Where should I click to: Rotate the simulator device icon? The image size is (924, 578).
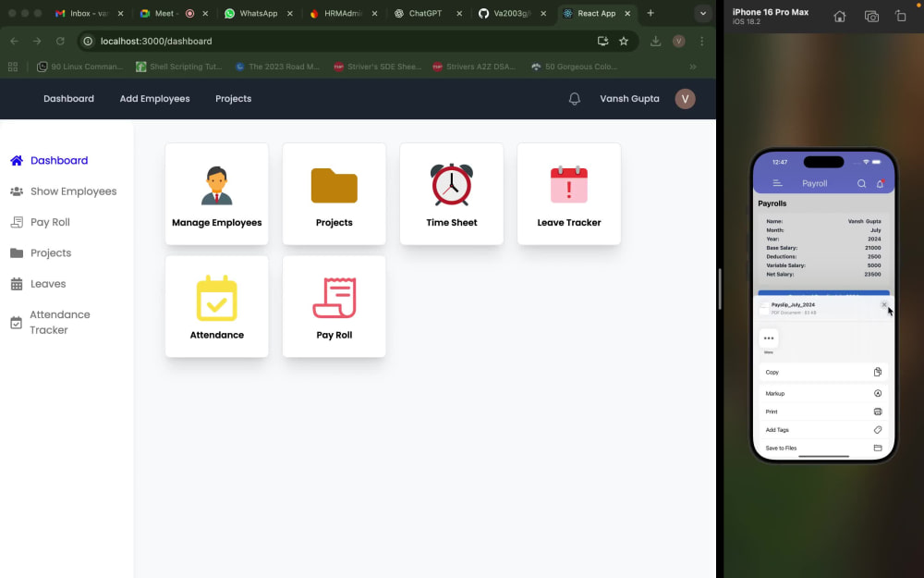tap(900, 17)
